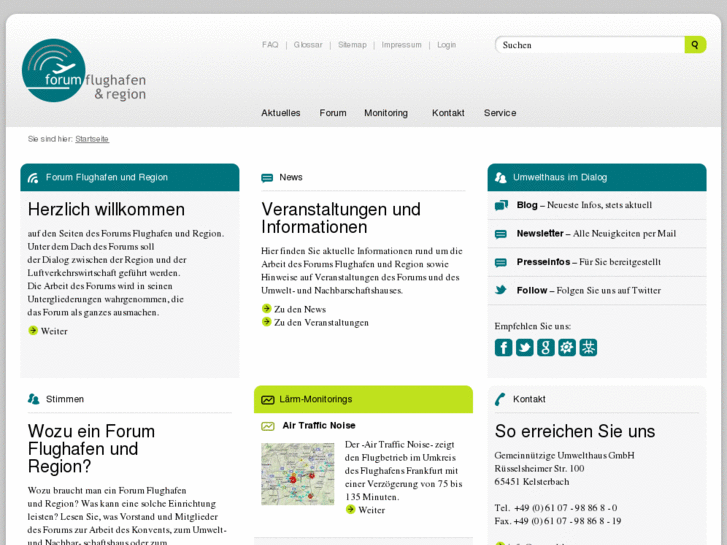The height and width of the screenshot is (545, 727).
Task: Click the Blog speech bubble icon
Action: click(501, 205)
